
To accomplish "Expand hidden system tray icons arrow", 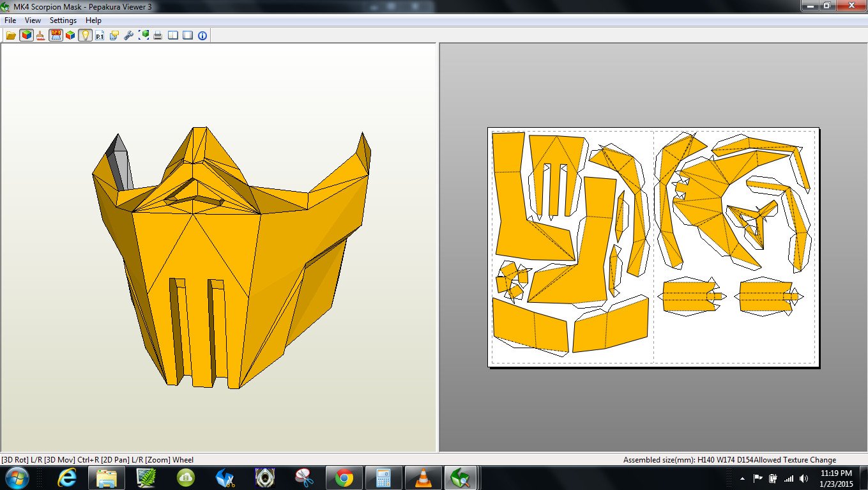I will (742, 478).
